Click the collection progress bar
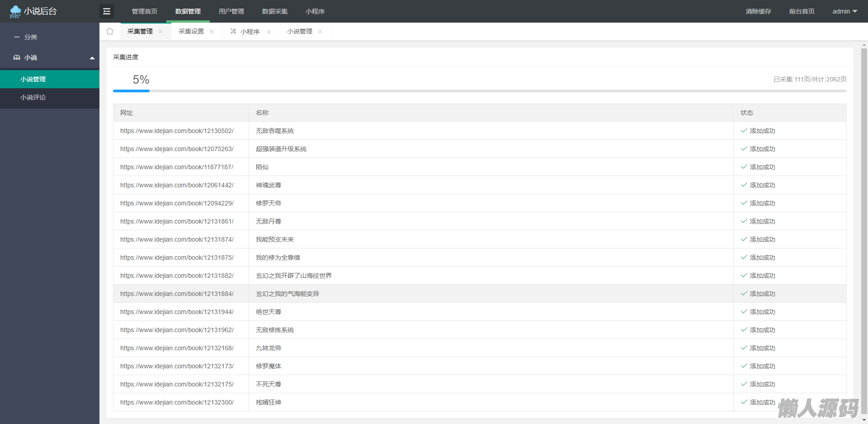 point(479,91)
